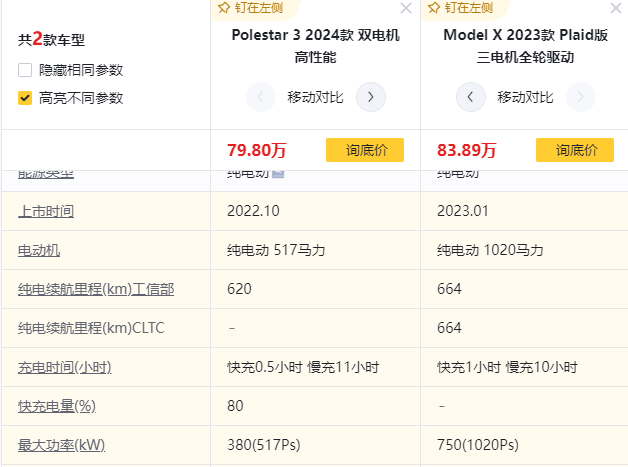
Task: Open the 最大功率(kW) parameter link
Action: click(x=62, y=445)
